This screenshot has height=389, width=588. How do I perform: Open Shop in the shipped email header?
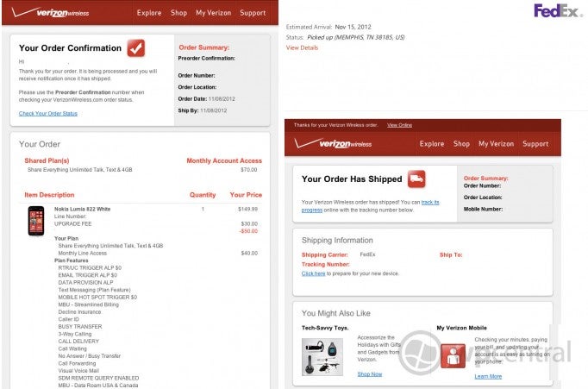(x=461, y=144)
